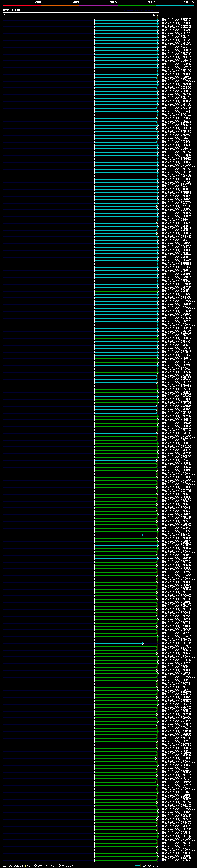Click the UniRef100_B9IEA5 entry
The width and height of the screenshot is (197, 868).
[x=177, y=531]
